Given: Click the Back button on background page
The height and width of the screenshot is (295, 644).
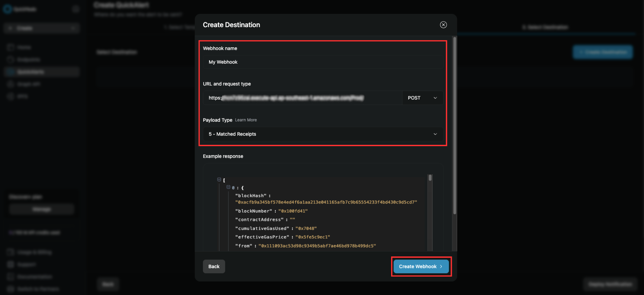Looking at the screenshot, I should pyautogui.click(x=108, y=284).
